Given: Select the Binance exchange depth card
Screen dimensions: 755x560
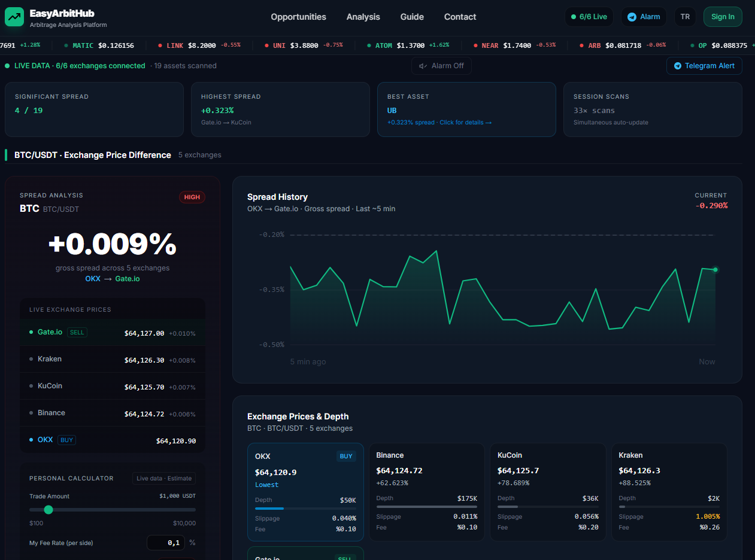Looking at the screenshot, I should pos(426,492).
